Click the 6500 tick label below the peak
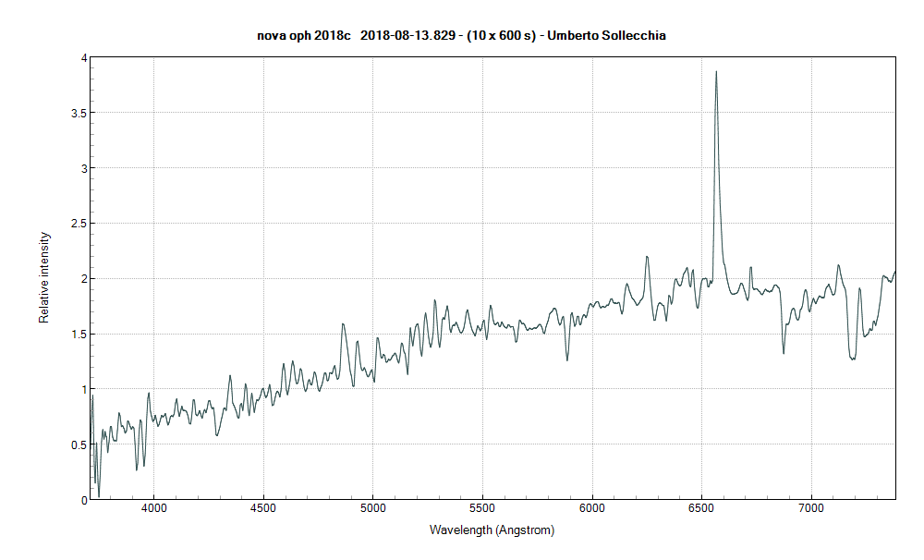Screen dimensions: 924x560 701,507
